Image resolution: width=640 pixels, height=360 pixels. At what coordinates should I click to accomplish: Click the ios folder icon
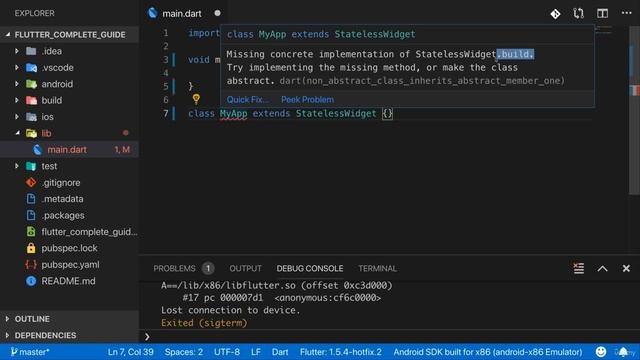coord(31,117)
